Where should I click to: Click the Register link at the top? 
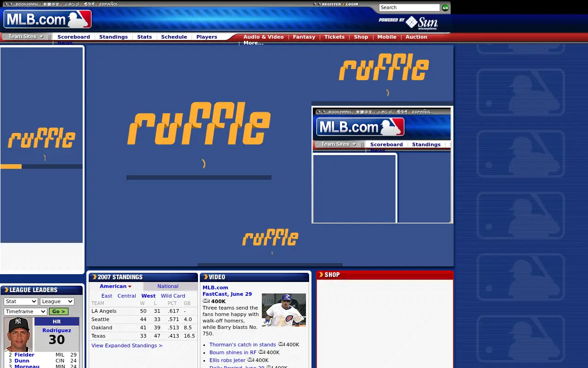(x=332, y=4)
